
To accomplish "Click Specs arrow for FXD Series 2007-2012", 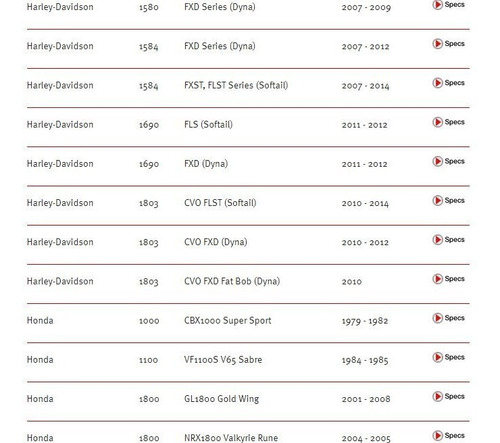I will point(448,44).
